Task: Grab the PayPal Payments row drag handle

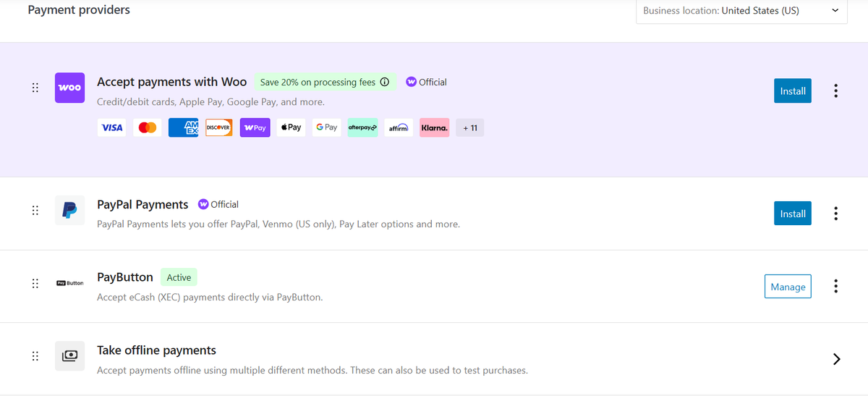Action: click(x=35, y=211)
